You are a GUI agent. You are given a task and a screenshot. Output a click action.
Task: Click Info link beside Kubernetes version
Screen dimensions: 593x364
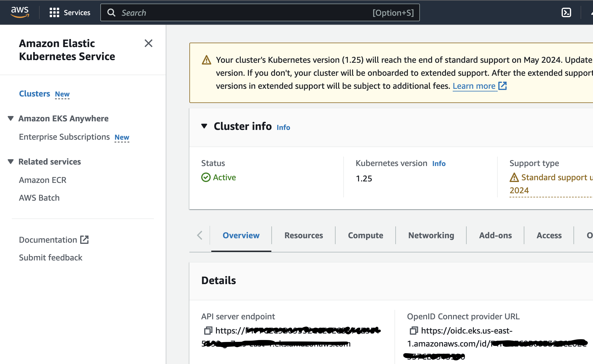pos(439,163)
